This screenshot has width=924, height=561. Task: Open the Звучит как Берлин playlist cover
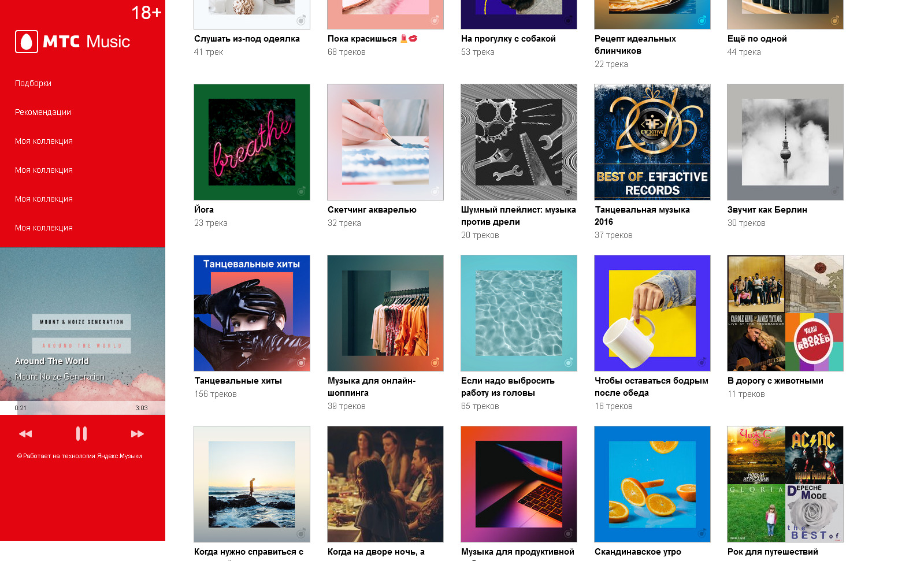point(785,142)
